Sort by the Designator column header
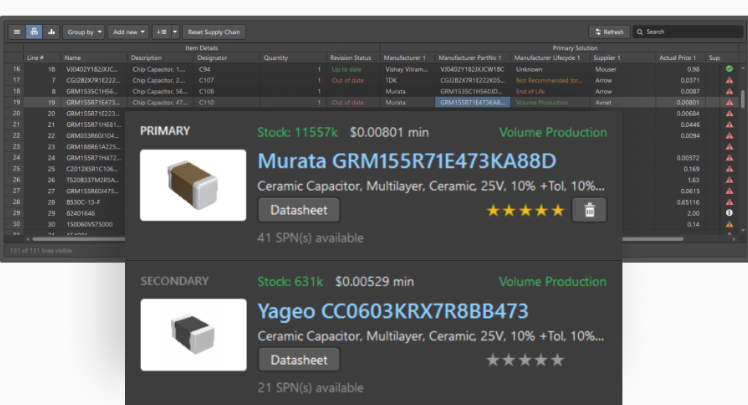This screenshot has height=405, width=748. pyautogui.click(x=212, y=58)
